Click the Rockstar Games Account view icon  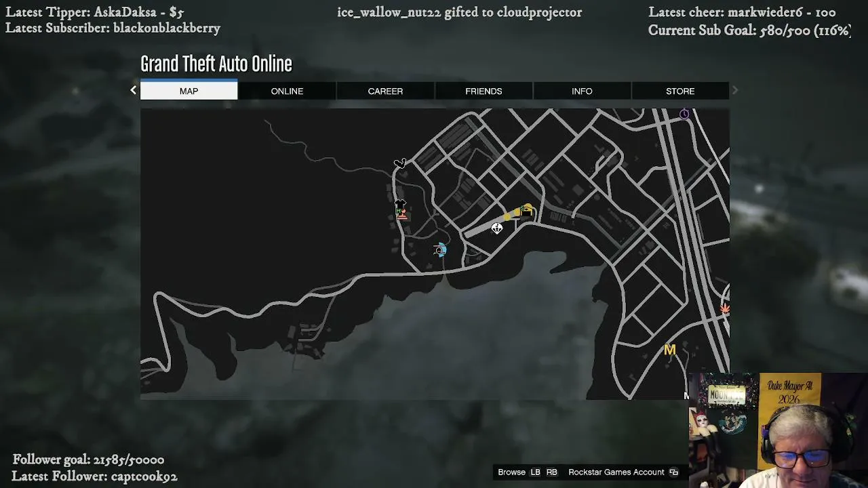673,472
